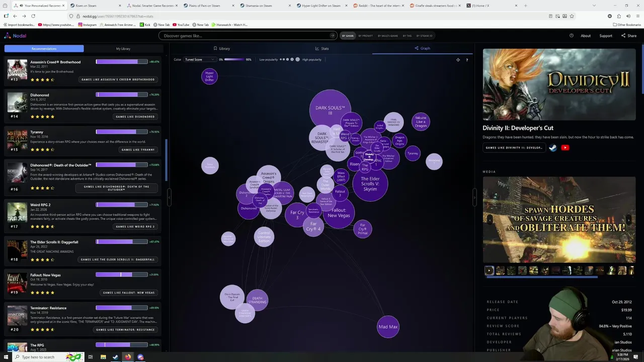This screenshot has height=362, width=644.
Task: Open the help circle icon next to About
Action: [572, 36]
